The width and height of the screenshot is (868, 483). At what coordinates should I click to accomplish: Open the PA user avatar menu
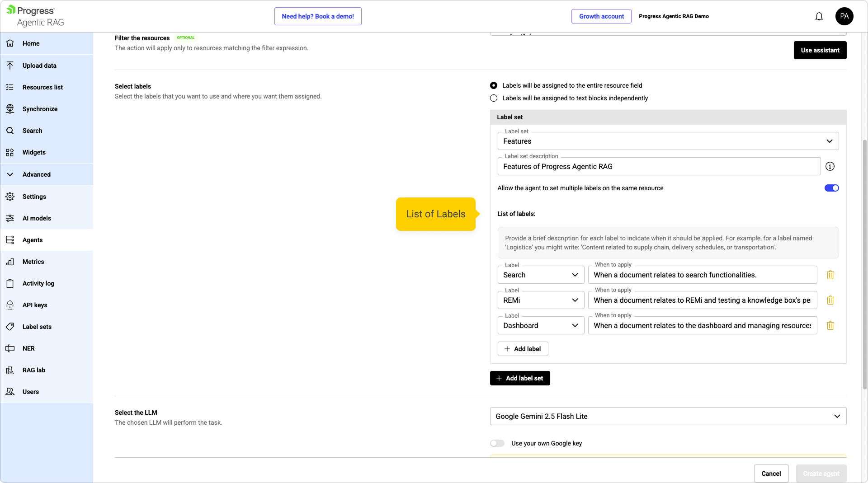tap(844, 16)
